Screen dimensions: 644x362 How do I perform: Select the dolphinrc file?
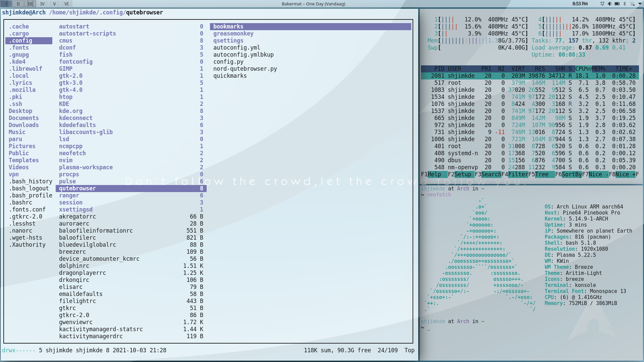click(x=131, y=266)
